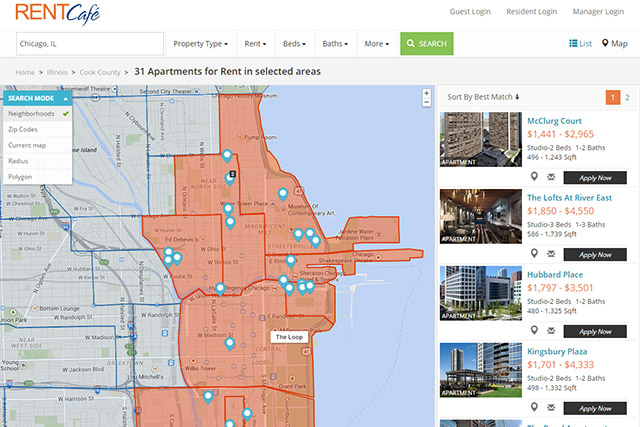Select Zip Codes search mode
Screen dimensions: 640x427
(x=38, y=129)
